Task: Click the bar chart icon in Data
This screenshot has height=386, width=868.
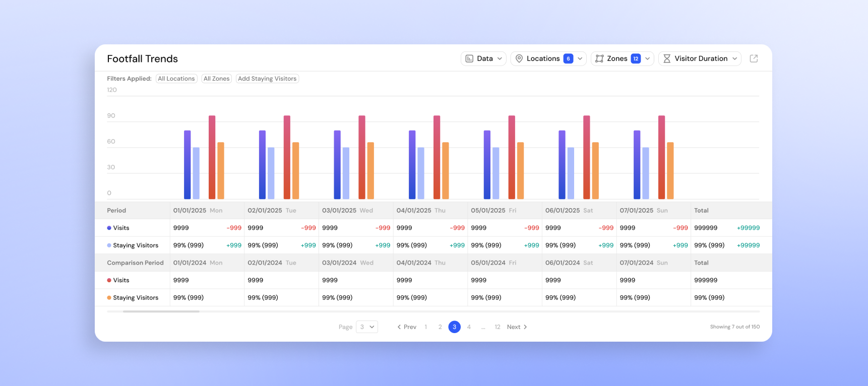Action: pyautogui.click(x=469, y=58)
